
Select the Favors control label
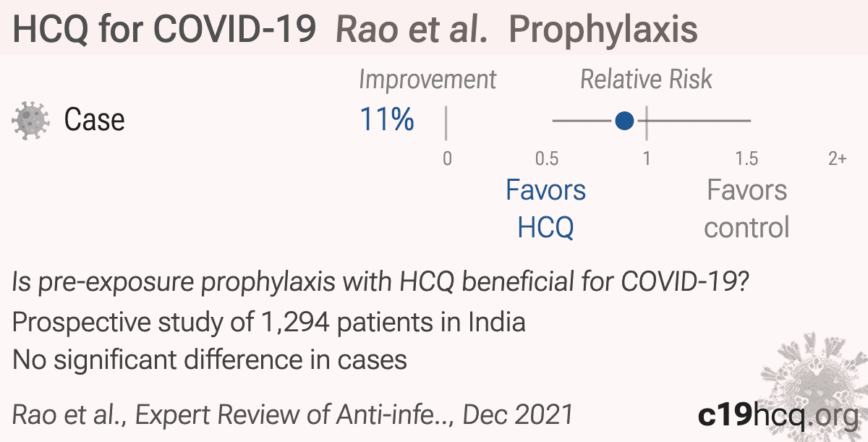746,209
